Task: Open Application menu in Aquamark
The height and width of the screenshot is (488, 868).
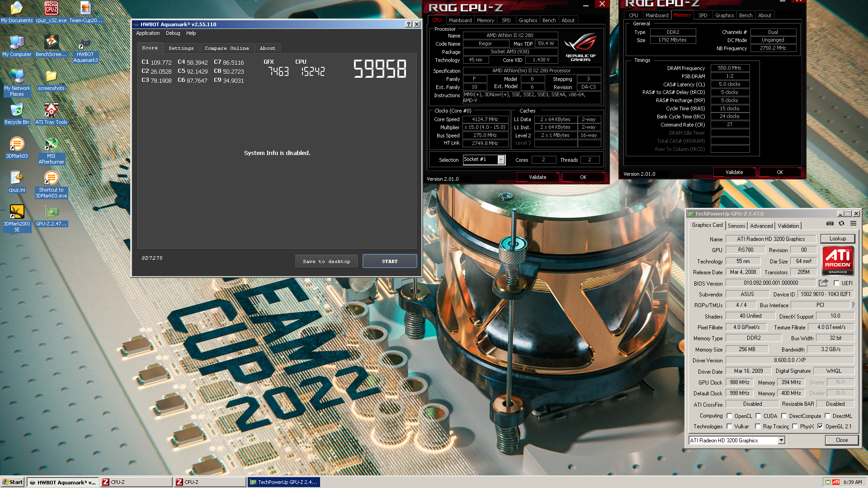Action: (x=148, y=33)
